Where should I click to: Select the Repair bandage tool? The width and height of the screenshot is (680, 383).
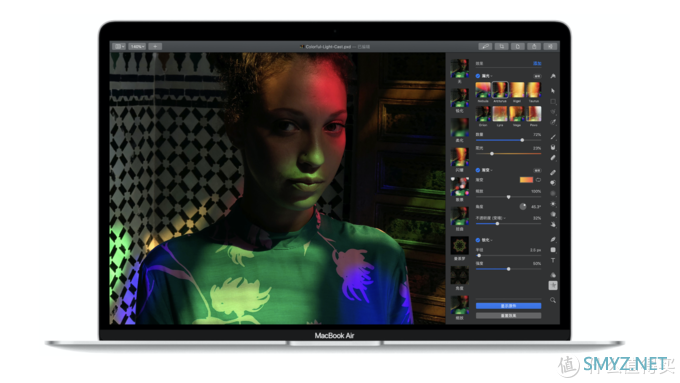tap(553, 172)
